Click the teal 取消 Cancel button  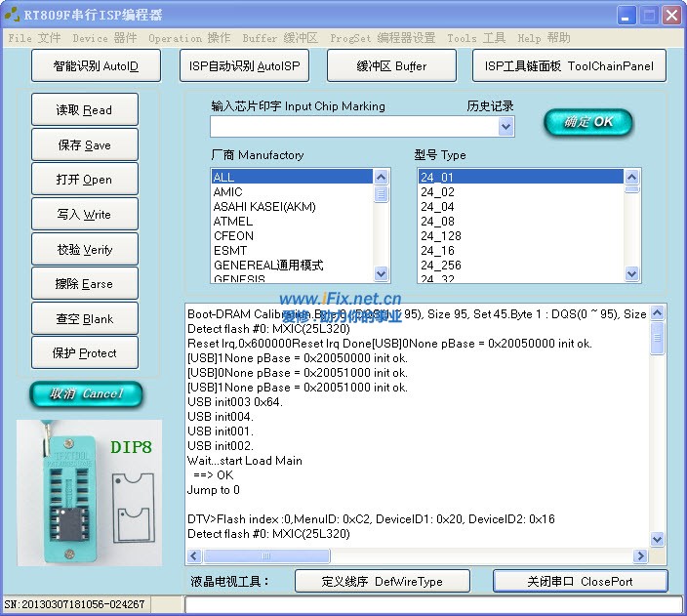pyautogui.click(x=86, y=393)
